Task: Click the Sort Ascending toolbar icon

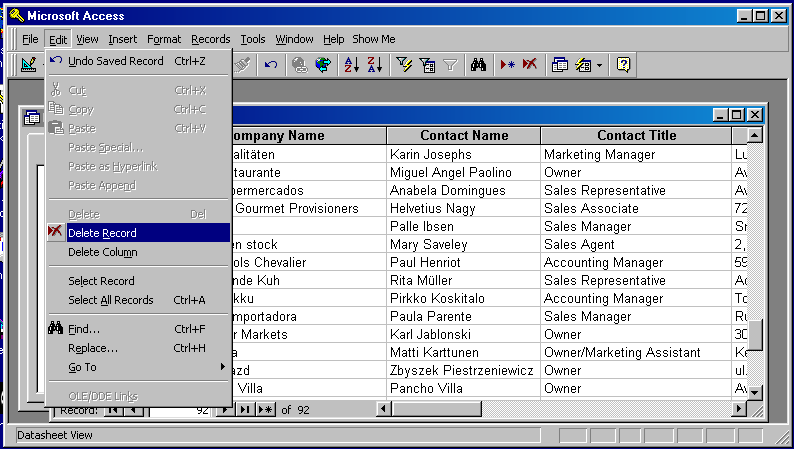Action: click(x=351, y=65)
